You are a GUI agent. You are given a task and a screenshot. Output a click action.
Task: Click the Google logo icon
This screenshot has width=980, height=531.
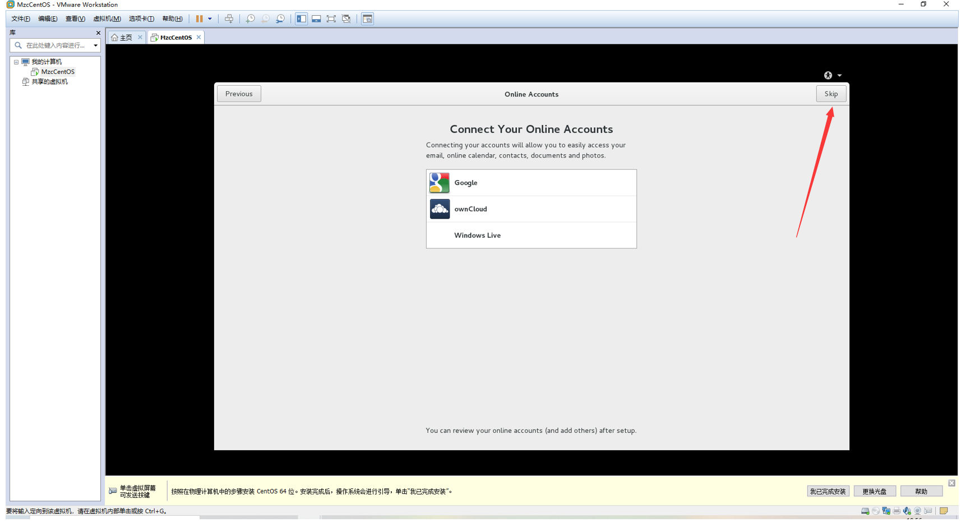[x=440, y=183]
